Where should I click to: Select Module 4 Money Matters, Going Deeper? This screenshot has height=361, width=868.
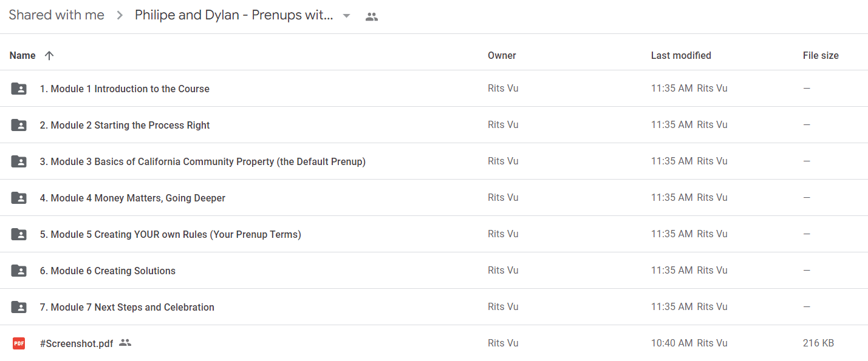tap(434, 198)
